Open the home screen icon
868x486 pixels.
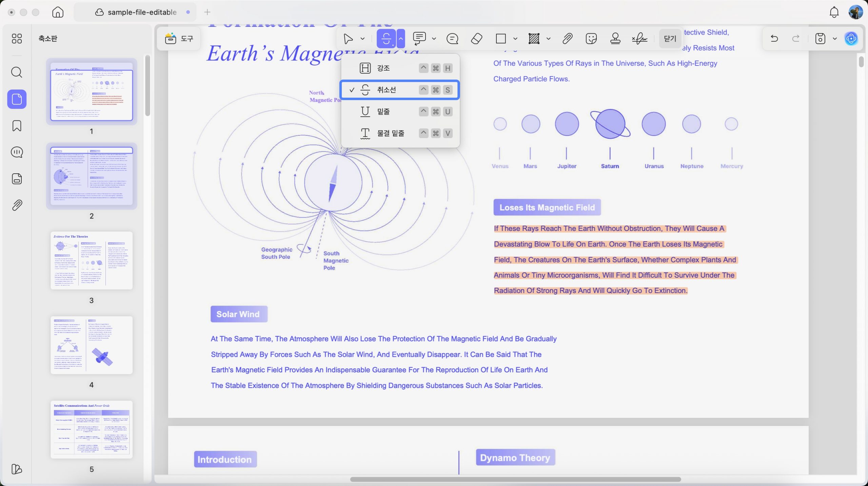58,12
